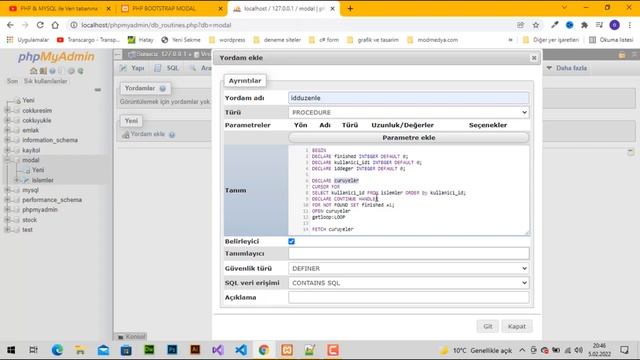
Task: Open Chrome profile avatar
Action: coord(614,25)
